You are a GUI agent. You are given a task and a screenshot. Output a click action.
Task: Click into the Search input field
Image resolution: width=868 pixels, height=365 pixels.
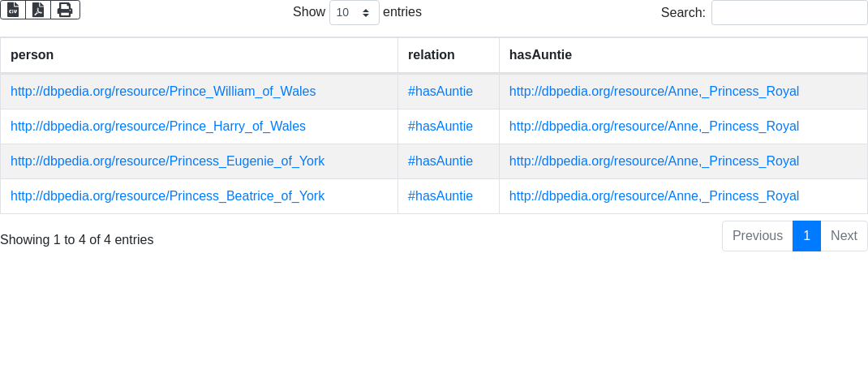(x=789, y=13)
